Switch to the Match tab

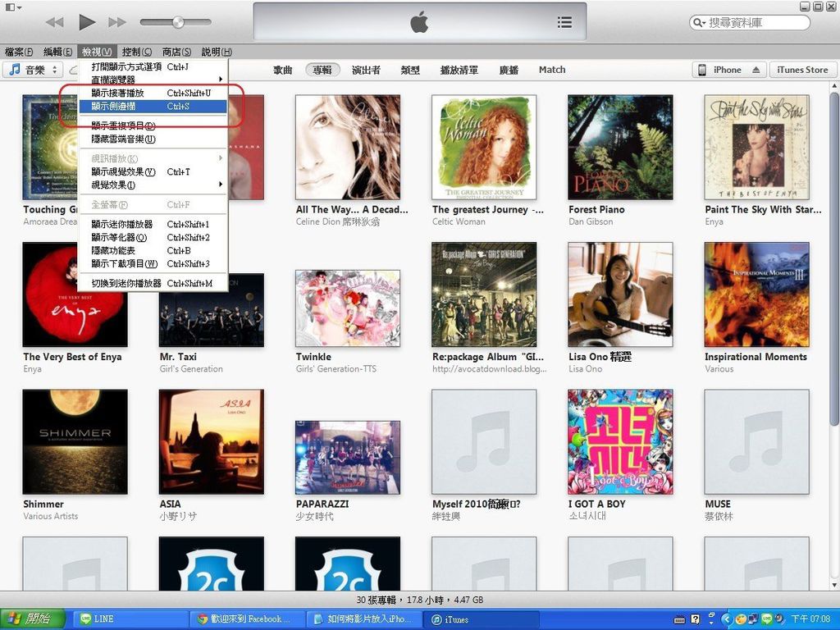(552, 70)
